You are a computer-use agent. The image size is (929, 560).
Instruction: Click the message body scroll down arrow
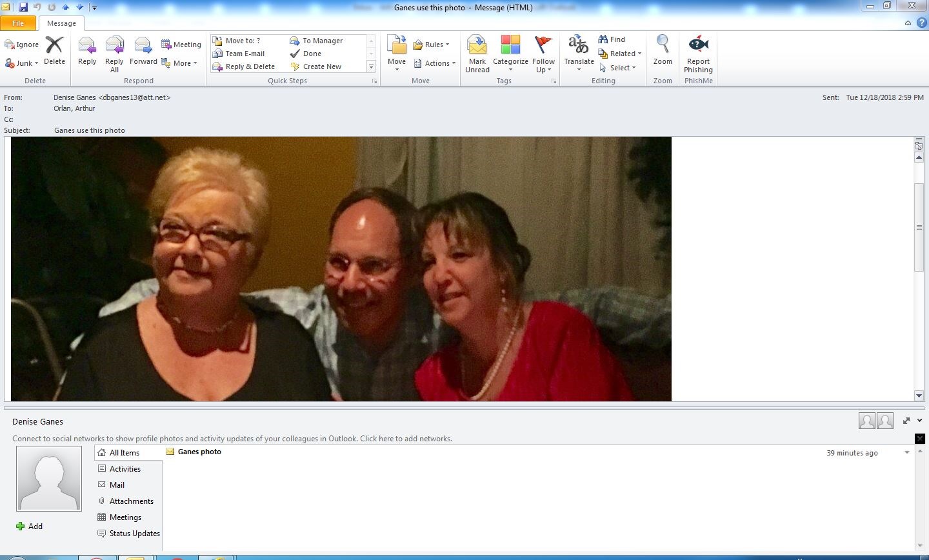point(919,395)
